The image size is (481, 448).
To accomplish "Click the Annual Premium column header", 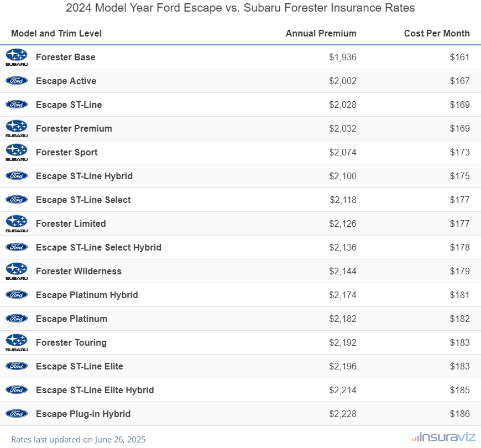I will tap(321, 33).
